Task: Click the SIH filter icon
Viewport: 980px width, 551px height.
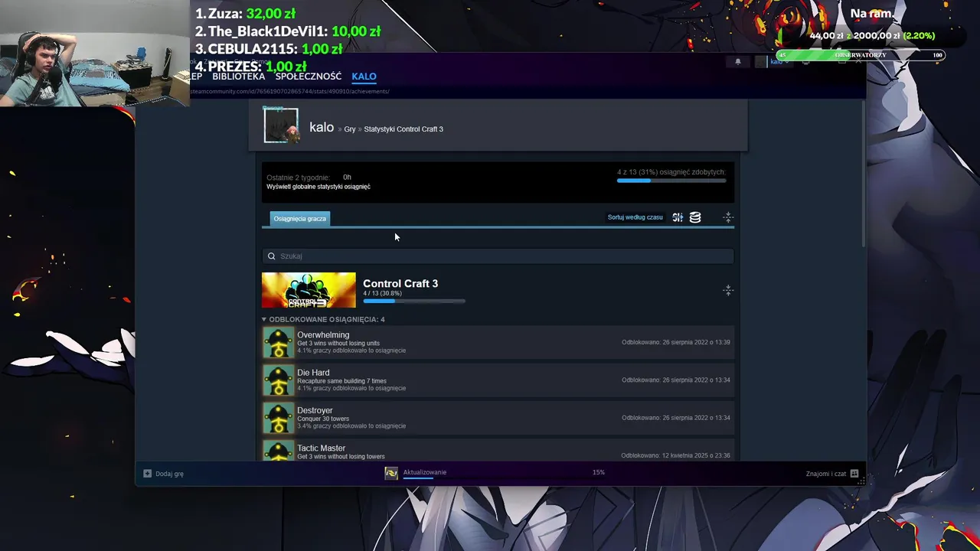Action: point(678,217)
